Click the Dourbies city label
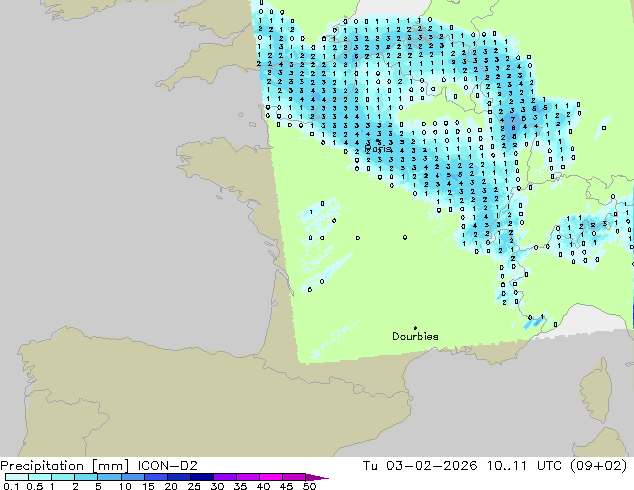 tap(415, 336)
